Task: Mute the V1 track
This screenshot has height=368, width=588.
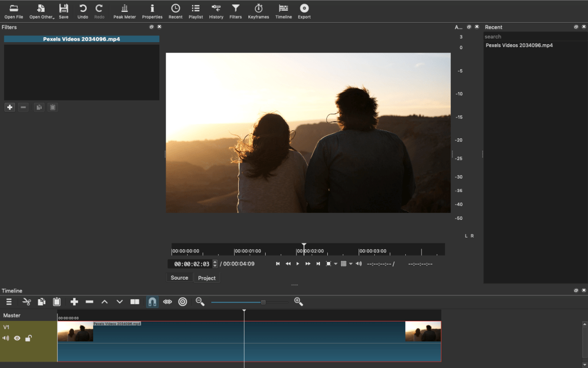Action: coord(6,338)
